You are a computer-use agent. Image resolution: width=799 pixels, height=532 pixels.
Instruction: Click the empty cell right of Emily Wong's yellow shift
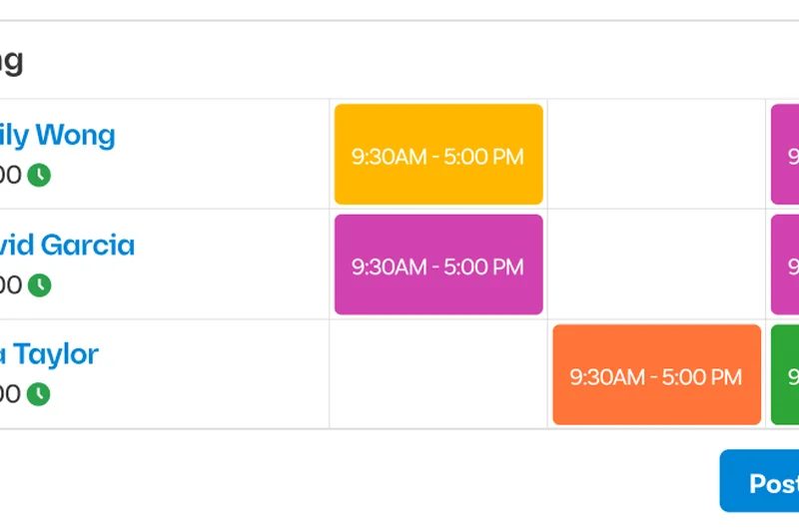tap(656, 155)
